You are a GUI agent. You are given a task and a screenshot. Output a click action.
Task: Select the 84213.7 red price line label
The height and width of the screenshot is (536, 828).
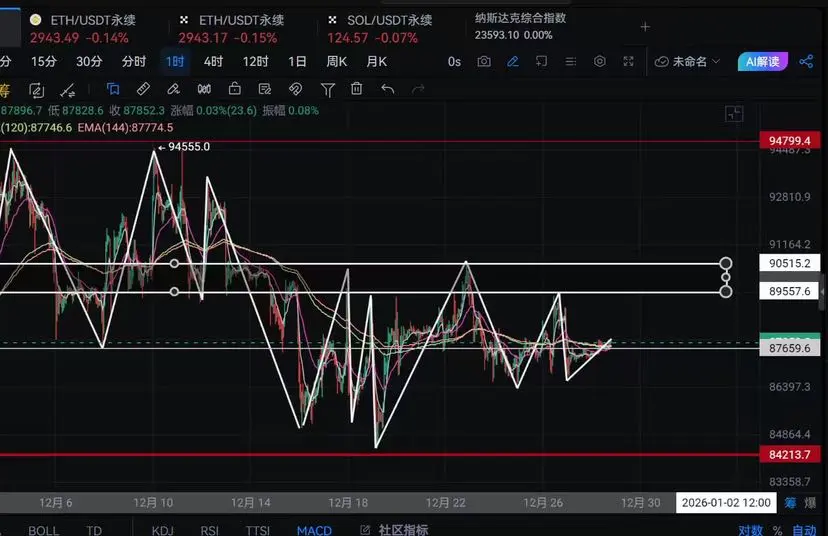(789, 455)
